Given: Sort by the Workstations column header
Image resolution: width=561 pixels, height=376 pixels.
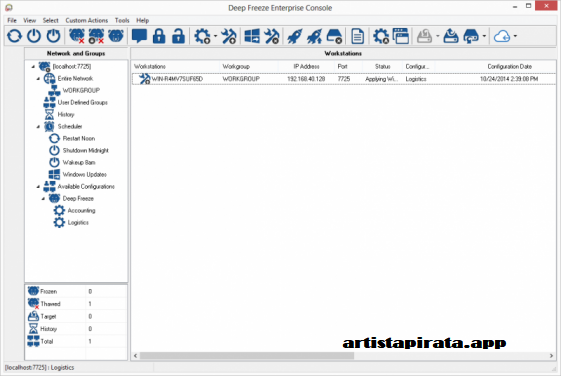Looking at the screenshot, I should click(x=175, y=67).
